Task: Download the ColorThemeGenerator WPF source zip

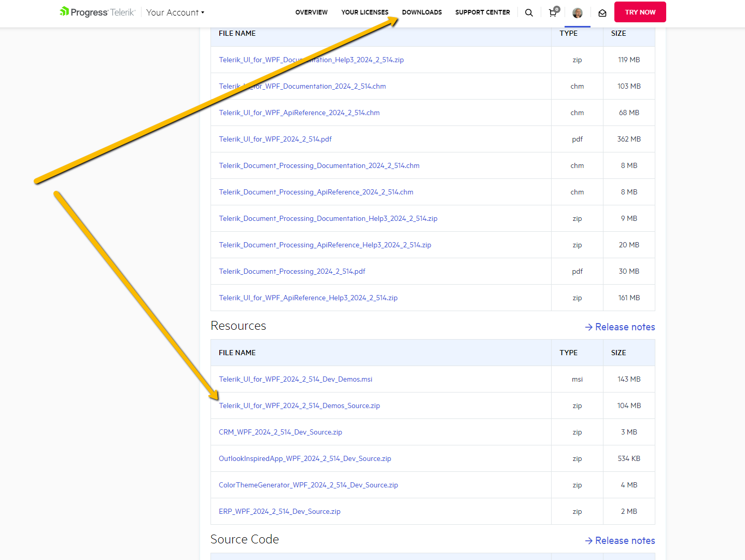Action: (x=308, y=485)
